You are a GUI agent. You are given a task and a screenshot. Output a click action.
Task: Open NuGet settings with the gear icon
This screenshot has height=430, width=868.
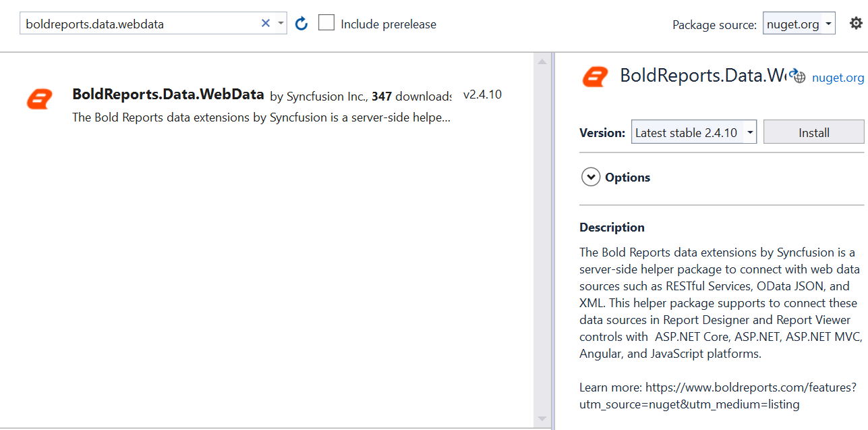(857, 22)
